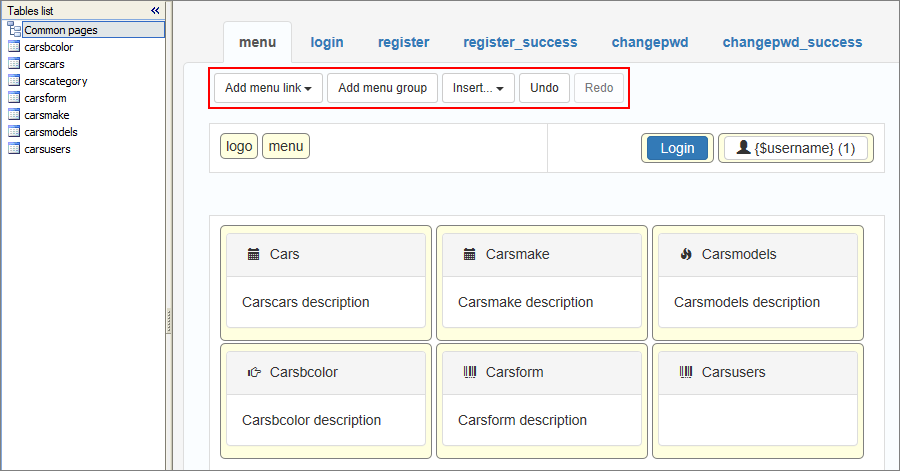Click the Redo button

pyautogui.click(x=599, y=88)
